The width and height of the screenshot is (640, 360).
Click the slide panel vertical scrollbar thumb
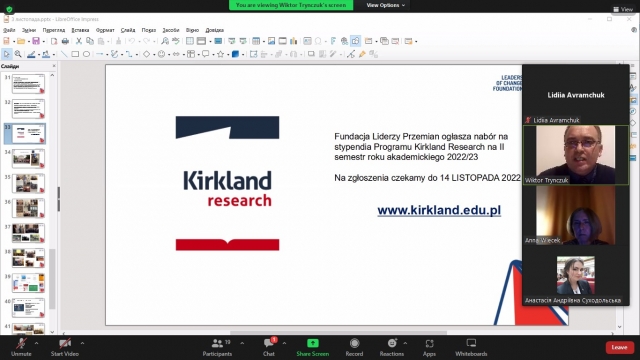(x=52, y=278)
